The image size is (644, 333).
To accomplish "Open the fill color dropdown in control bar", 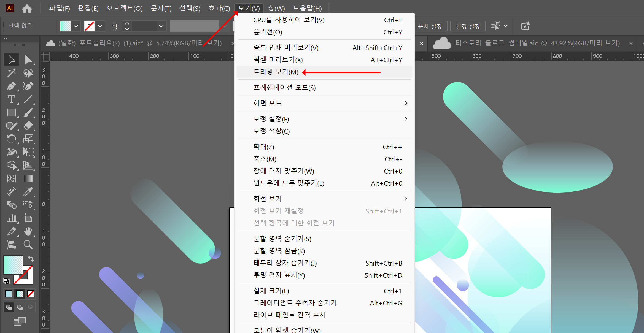I will click(x=76, y=26).
